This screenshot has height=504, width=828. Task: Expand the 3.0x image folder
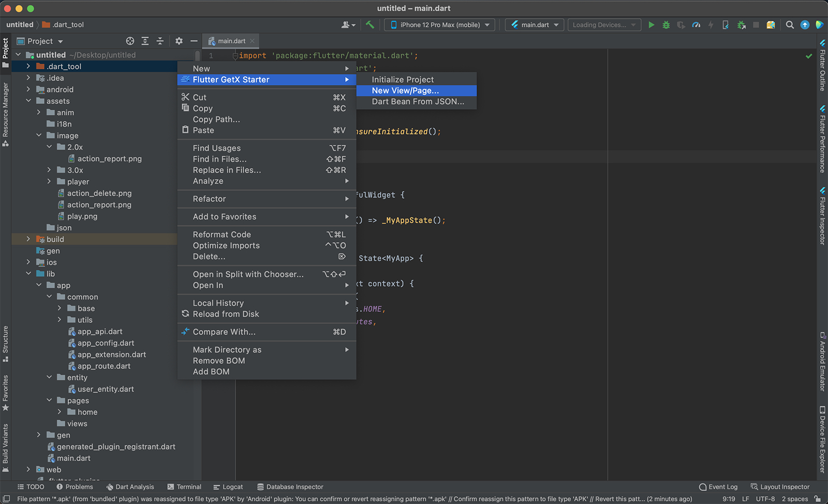49,170
